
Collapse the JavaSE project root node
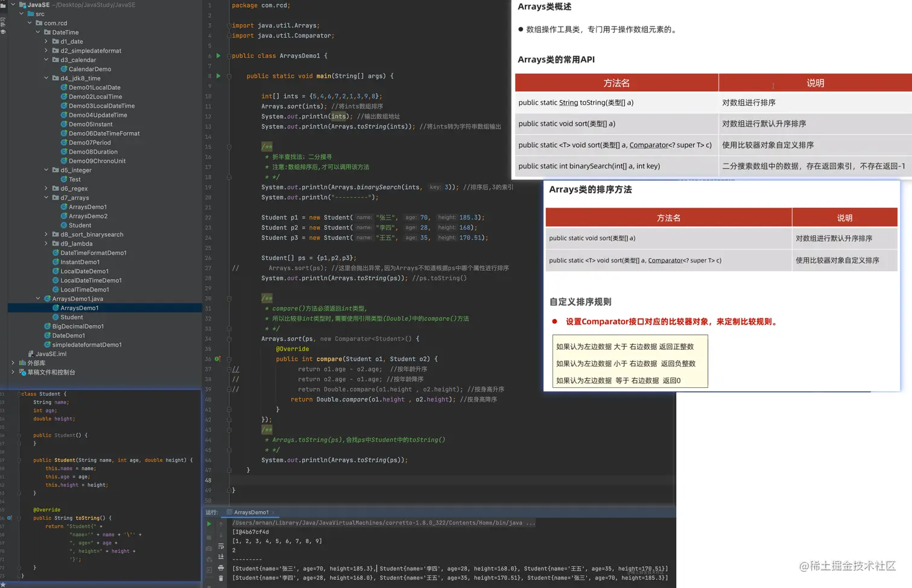[x=13, y=5]
